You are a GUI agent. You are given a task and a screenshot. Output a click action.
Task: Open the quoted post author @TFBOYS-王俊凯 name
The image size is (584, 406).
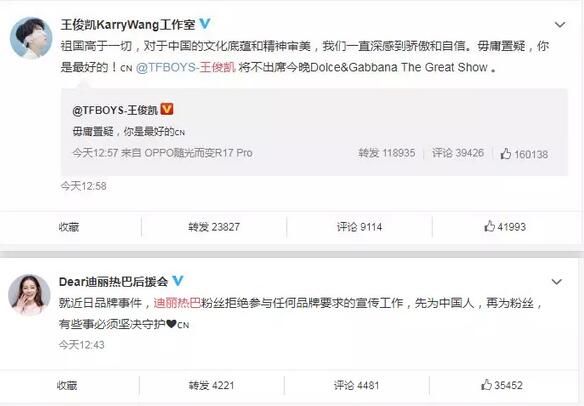point(115,110)
